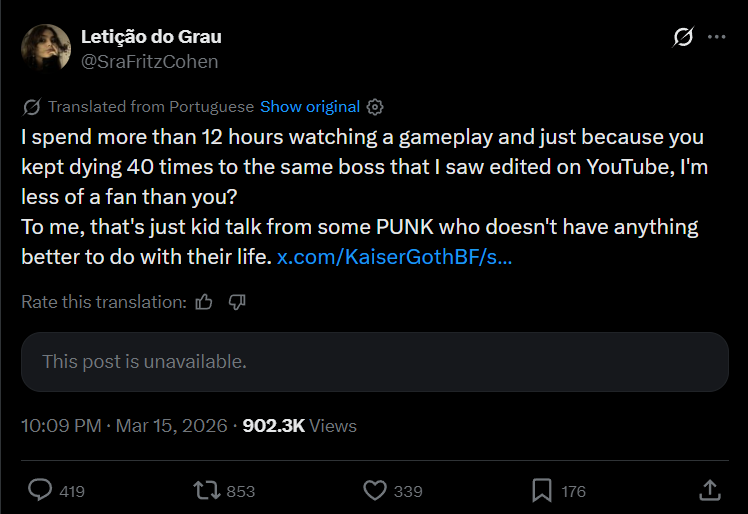748x514 pixels.
Task: Rate translation with thumbs down
Action: (x=237, y=302)
